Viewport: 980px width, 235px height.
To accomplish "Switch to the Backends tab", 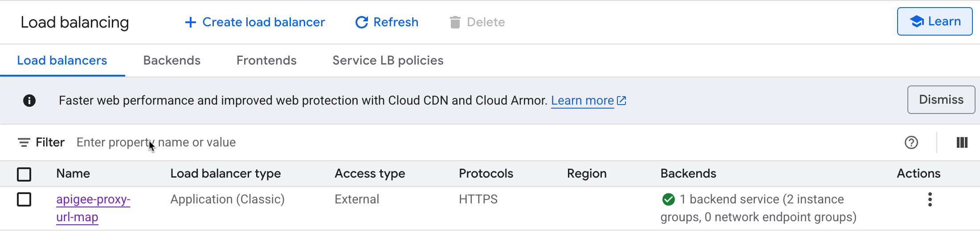I will coord(171,61).
